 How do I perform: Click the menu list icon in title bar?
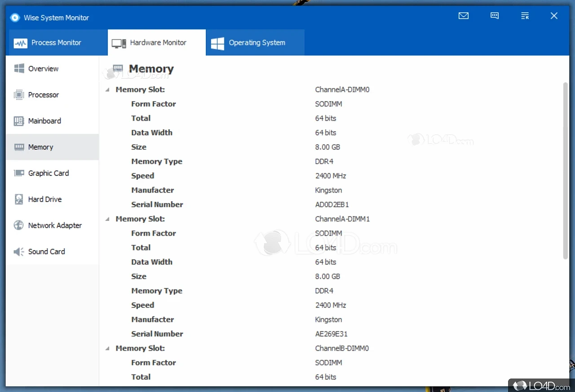click(x=525, y=16)
